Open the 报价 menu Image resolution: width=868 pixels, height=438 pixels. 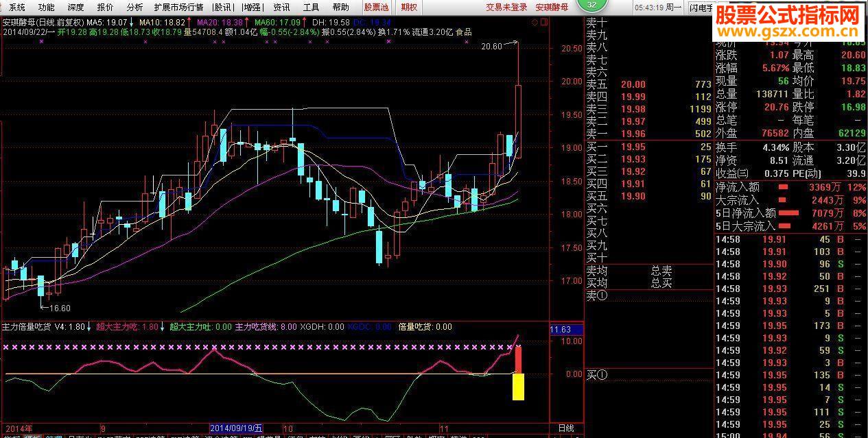pyautogui.click(x=105, y=7)
